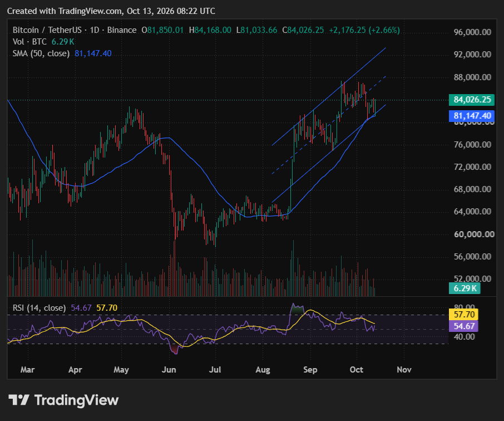Click the SMA legend value 81,147.40
Screen dimensions: 504x421
point(93,53)
